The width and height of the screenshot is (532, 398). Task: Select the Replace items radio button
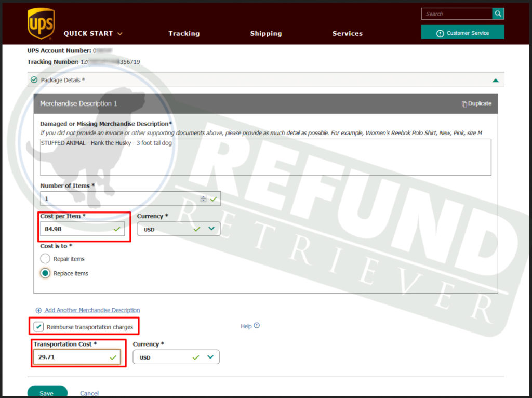tap(45, 273)
